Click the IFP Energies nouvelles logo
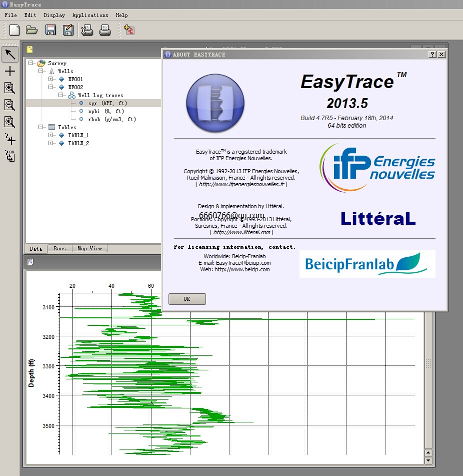The height and width of the screenshot is (476, 463). point(377,167)
